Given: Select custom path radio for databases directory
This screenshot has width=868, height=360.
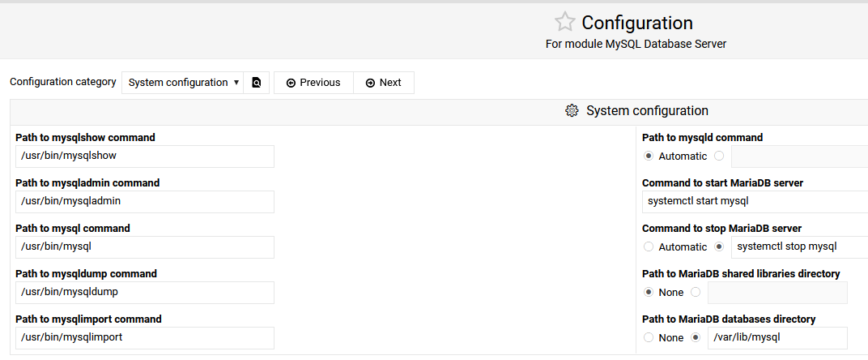Looking at the screenshot, I should pyautogui.click(x=696, y=338).
